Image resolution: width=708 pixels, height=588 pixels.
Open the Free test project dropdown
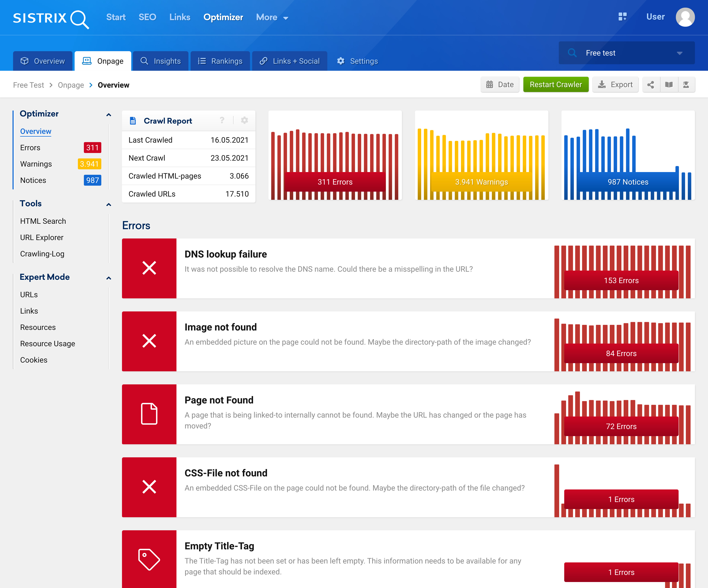pos(626,53)
